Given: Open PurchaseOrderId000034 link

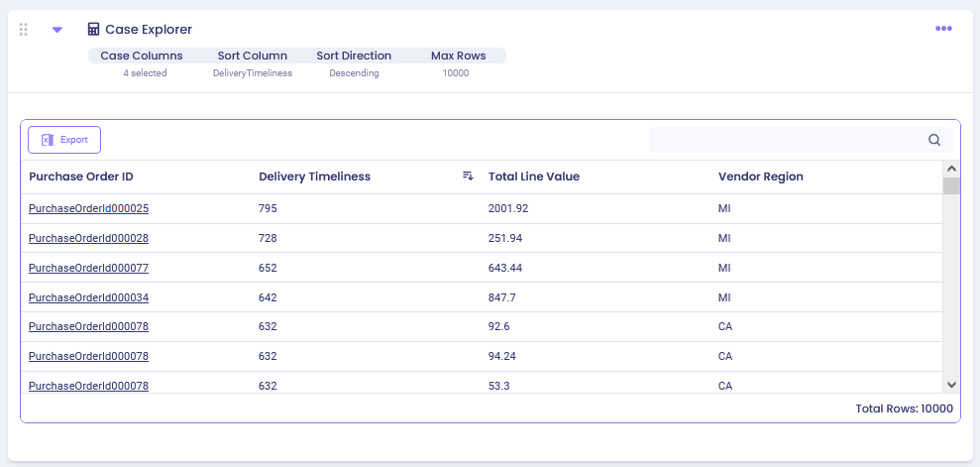Looking at the screenshot, I should click(88, 297).
